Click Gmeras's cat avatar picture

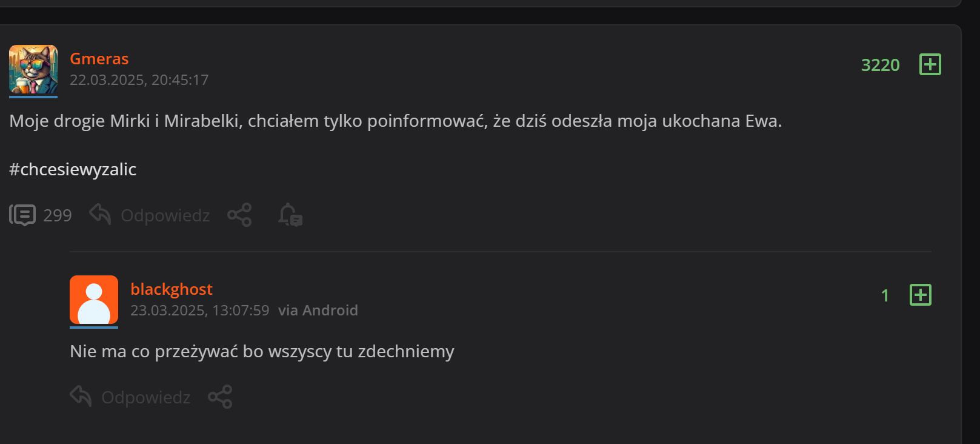coord(33,69)
